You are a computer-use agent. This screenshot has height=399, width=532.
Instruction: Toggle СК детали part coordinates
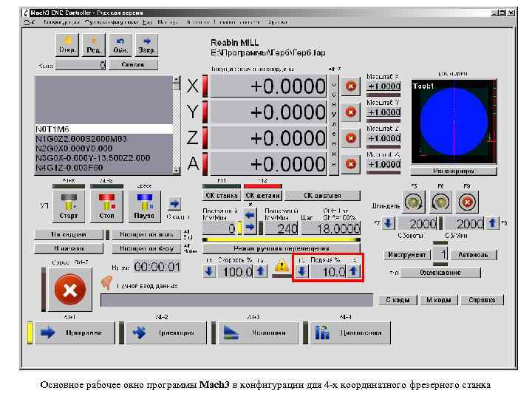262,195
